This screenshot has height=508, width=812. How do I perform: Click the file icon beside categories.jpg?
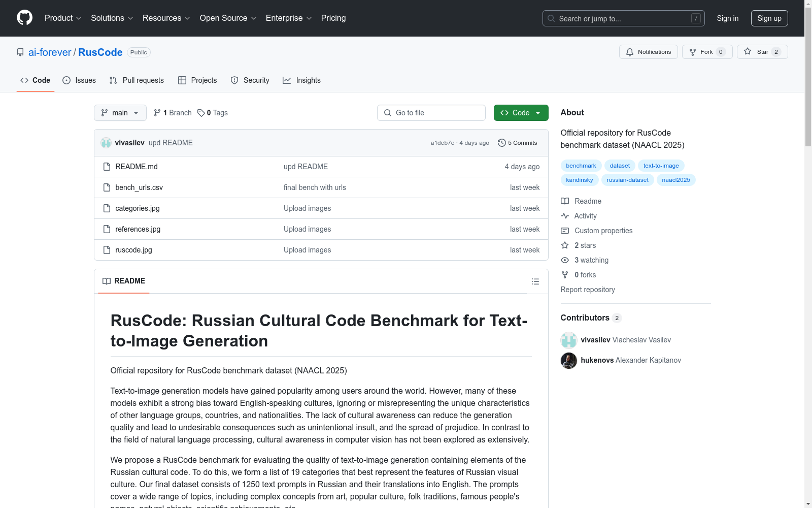pos(107,208)
